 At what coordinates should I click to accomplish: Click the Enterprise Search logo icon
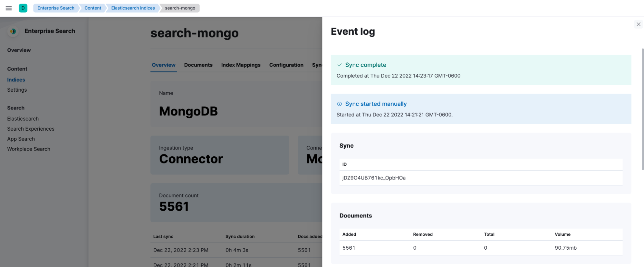click(x=13, y=31)
